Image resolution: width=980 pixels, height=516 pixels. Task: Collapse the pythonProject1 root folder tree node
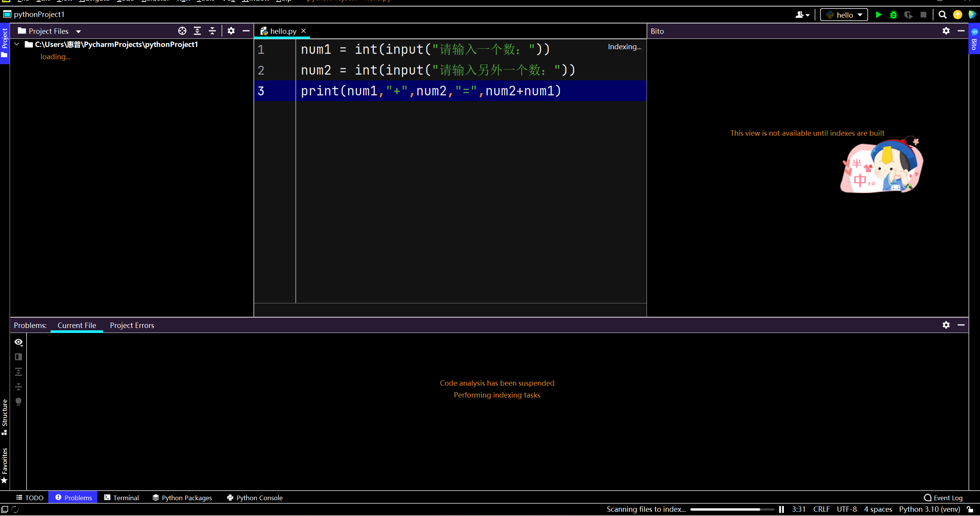17,45
